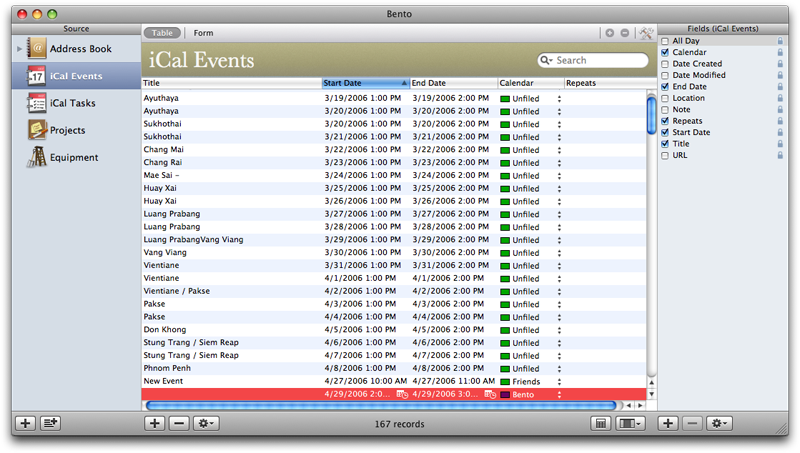Click the customize form tools icon

pos(646,33)
